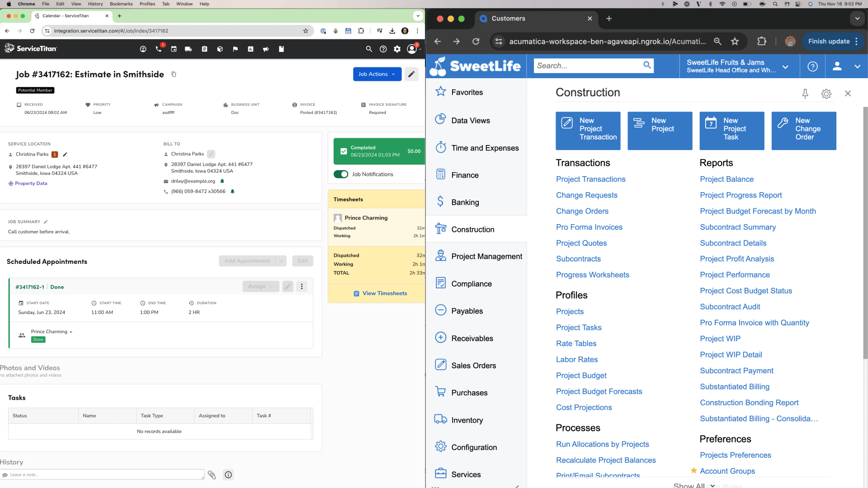Copy the job title with the copy icon
The width and height of the screenshot is (868, 488).
(174, 74)
